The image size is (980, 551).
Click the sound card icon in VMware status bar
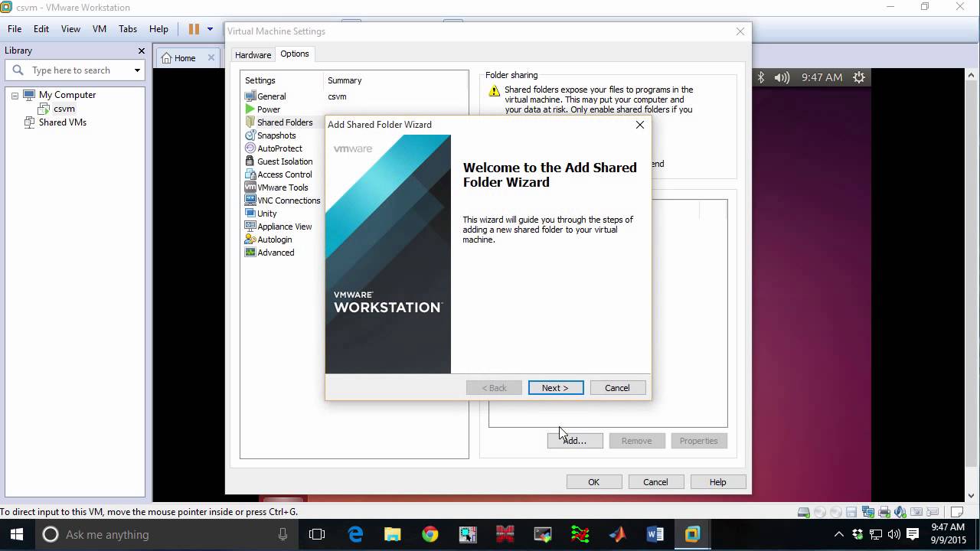pyautogui.click(x=900, y=512)
